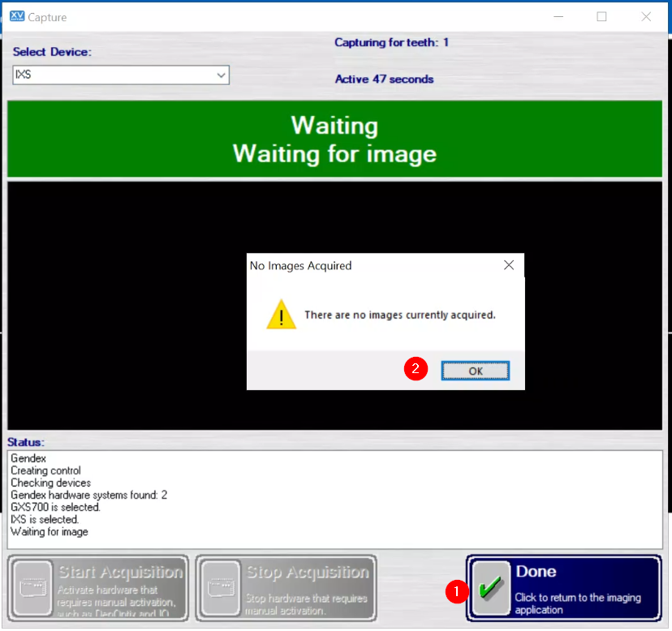Close the No Images Acquired dialog

[x=509, y=265]
